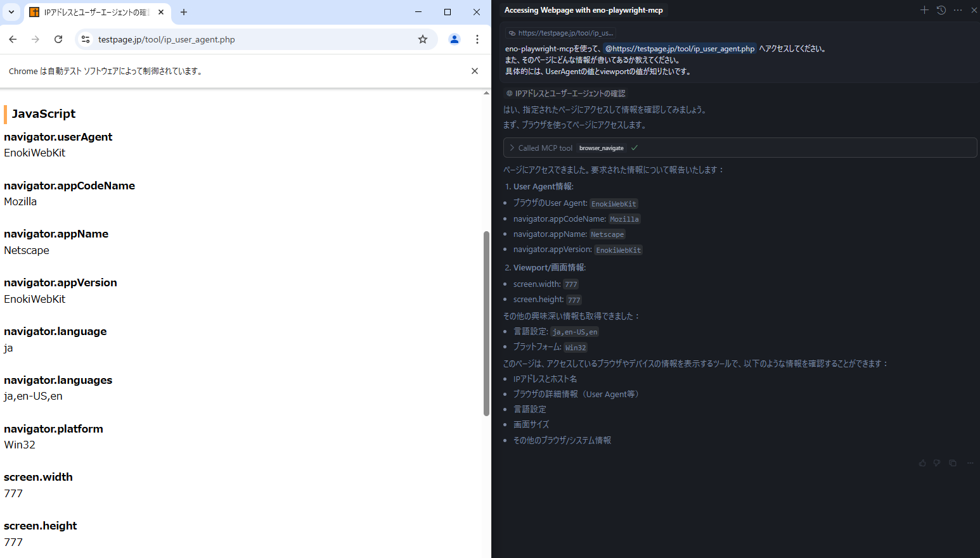Click the @https://testpage.jp mention link
The image size is (980, 558).
tap(680, 49)
